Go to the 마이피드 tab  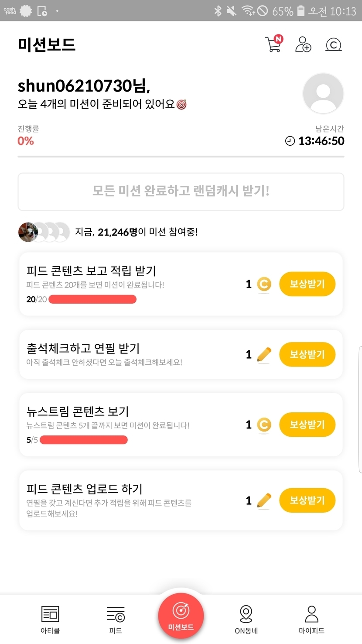click(x=311, y=619)
